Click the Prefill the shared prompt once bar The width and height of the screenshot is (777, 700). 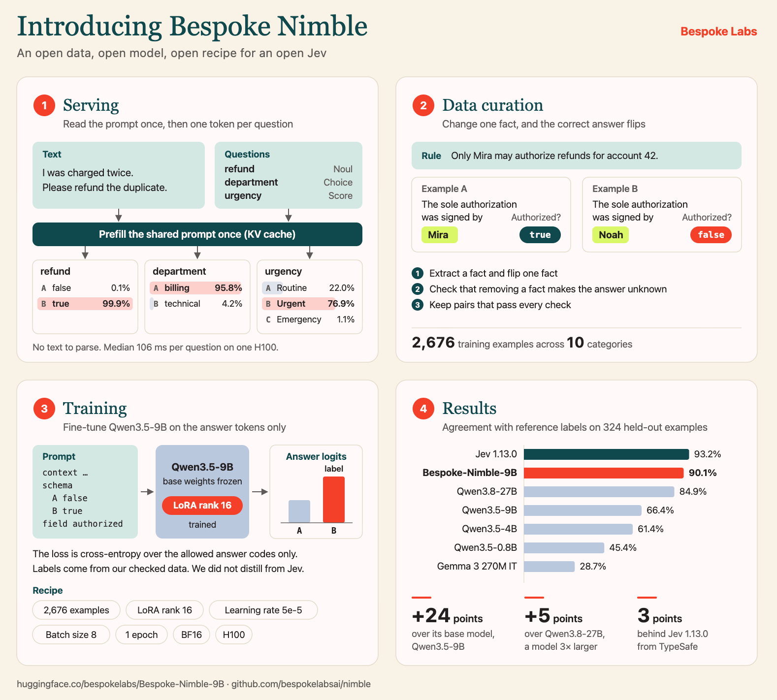click(197, 234)
